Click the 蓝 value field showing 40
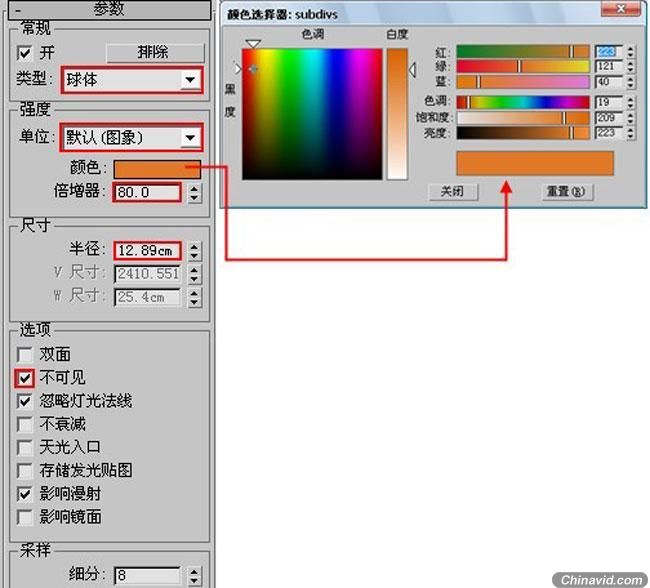The image size is (650, 588). (x=609, y=82)
